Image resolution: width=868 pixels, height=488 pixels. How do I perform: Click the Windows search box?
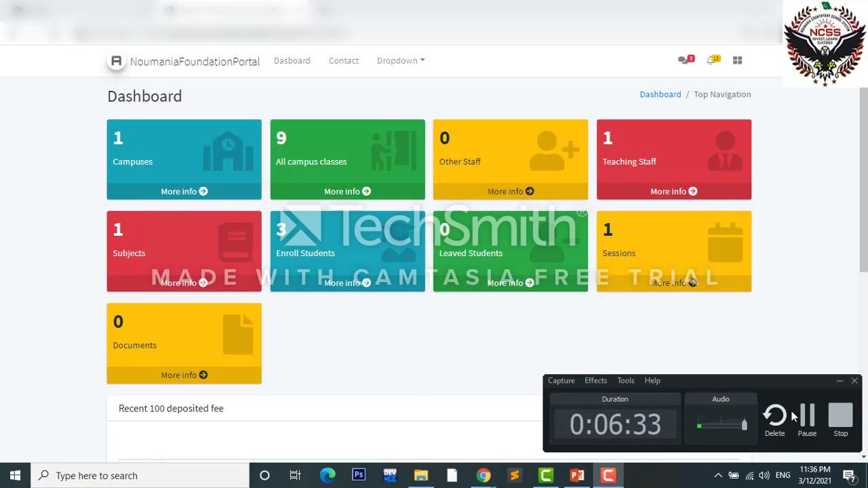140,476
